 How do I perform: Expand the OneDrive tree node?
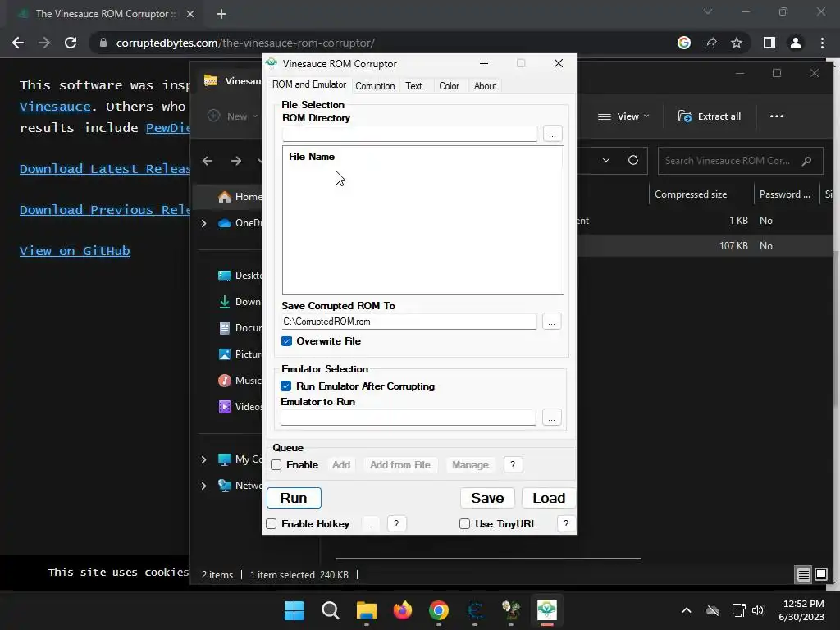[203, 223]
